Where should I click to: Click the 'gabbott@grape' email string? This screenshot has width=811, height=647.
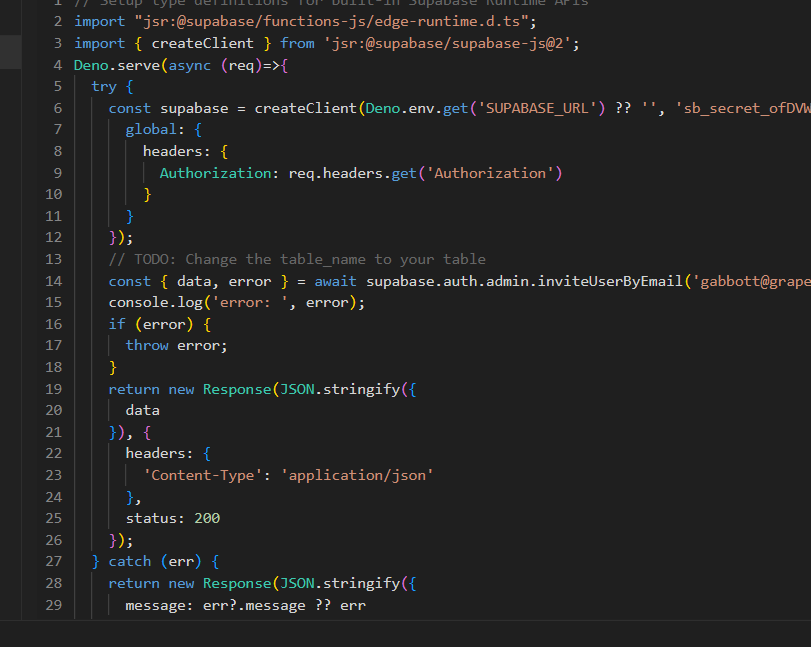(752, 281)
